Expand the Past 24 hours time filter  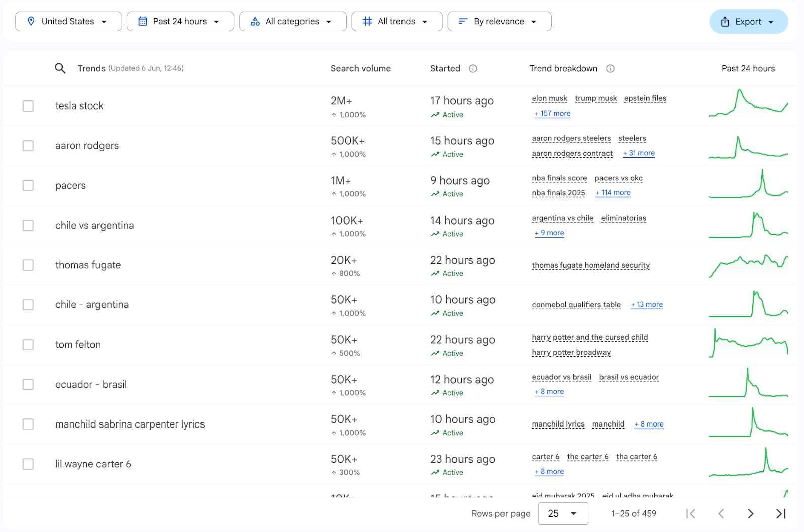tap(180, 21)
